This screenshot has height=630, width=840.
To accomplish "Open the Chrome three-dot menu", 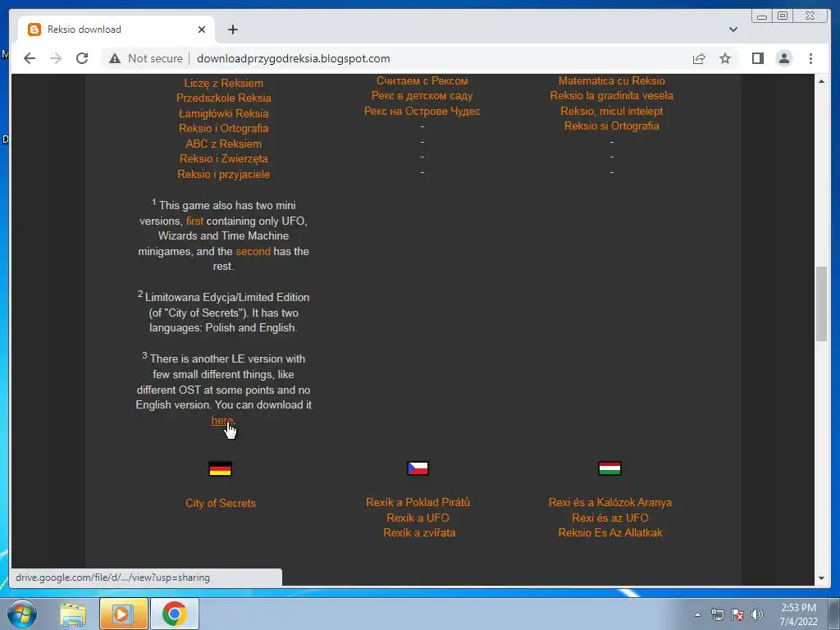I will 810,58.
